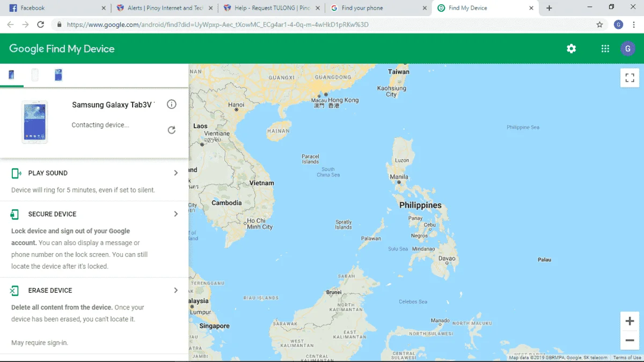Select the second white device tab
Screen dimensions: 644x362
(x=35, y=75)
